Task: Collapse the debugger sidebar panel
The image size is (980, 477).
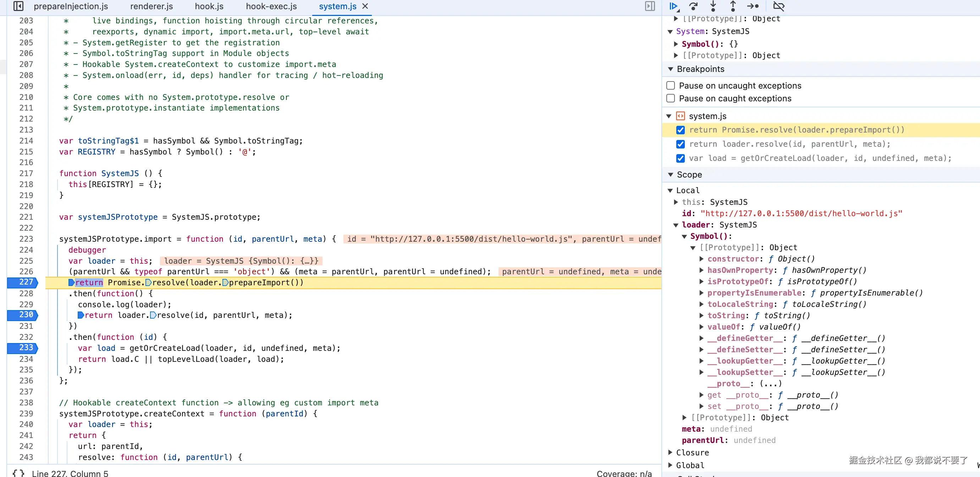Action: click(x=650, y=6)
